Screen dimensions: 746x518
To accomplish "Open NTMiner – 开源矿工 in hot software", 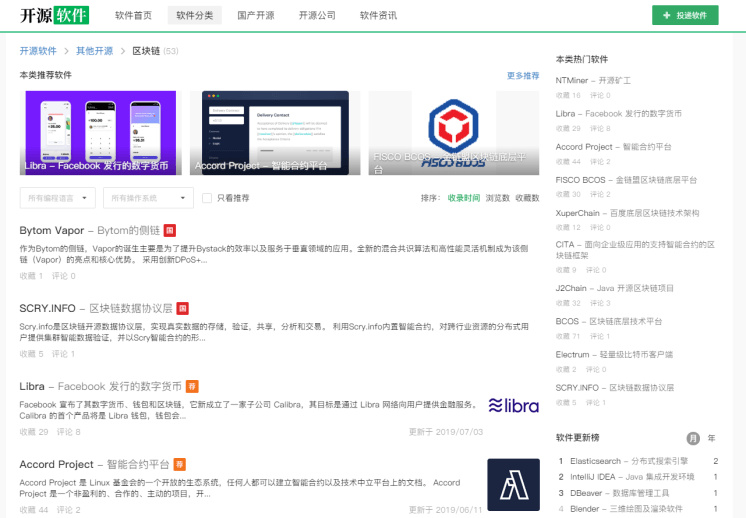I will tap(593, 80).
